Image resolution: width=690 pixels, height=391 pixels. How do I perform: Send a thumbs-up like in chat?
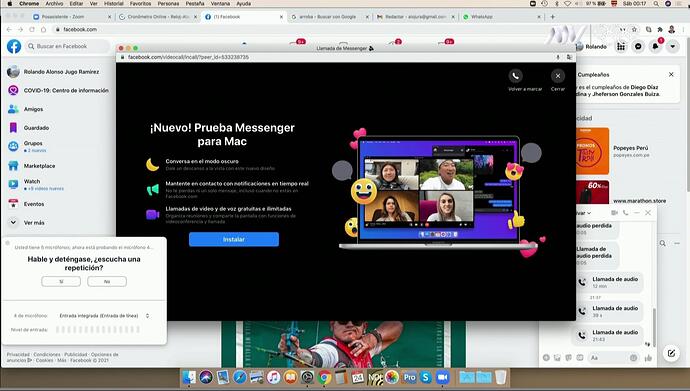648,358
